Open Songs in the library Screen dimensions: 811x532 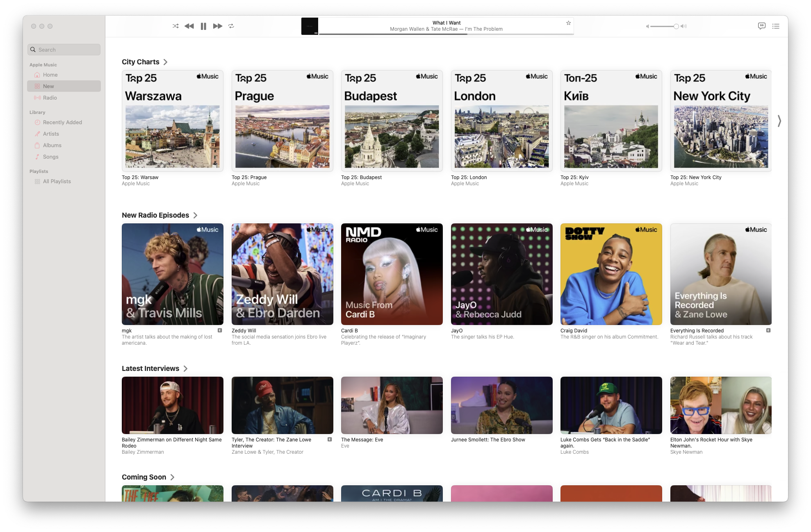point(64,157)
